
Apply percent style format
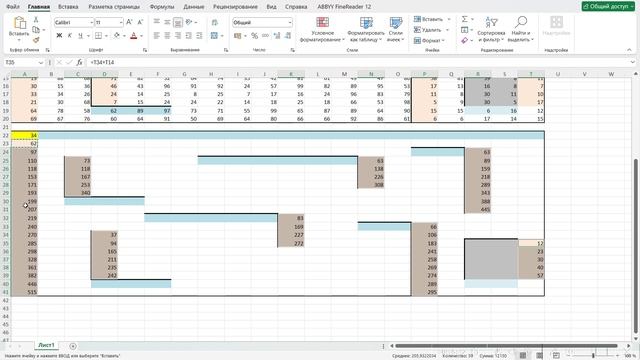[x=255, y=36]
